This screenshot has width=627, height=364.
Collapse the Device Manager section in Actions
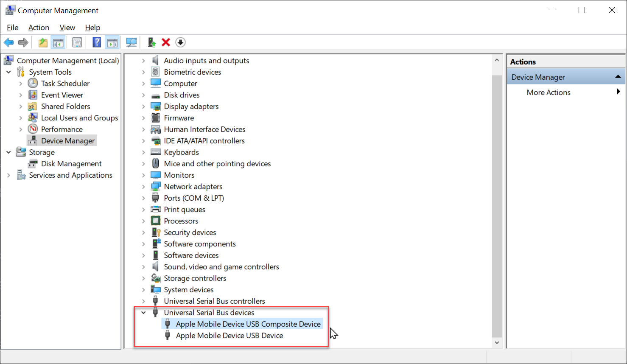tap(618, 77)
